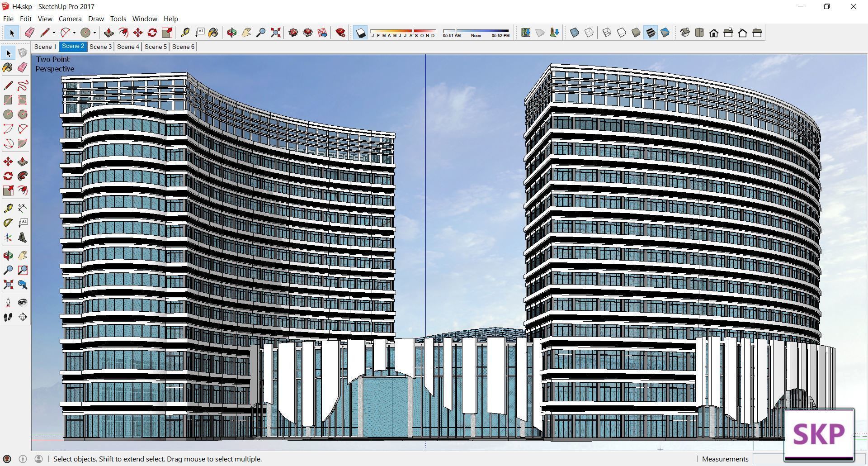Click the credits info status icon
Viewport: 868px width, 466px height.
[23, 459]
